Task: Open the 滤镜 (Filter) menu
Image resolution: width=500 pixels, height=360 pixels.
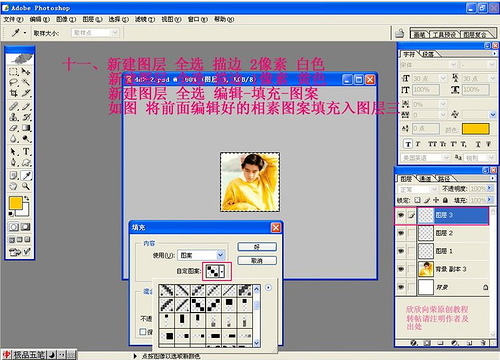Action: tap(145, 19)
